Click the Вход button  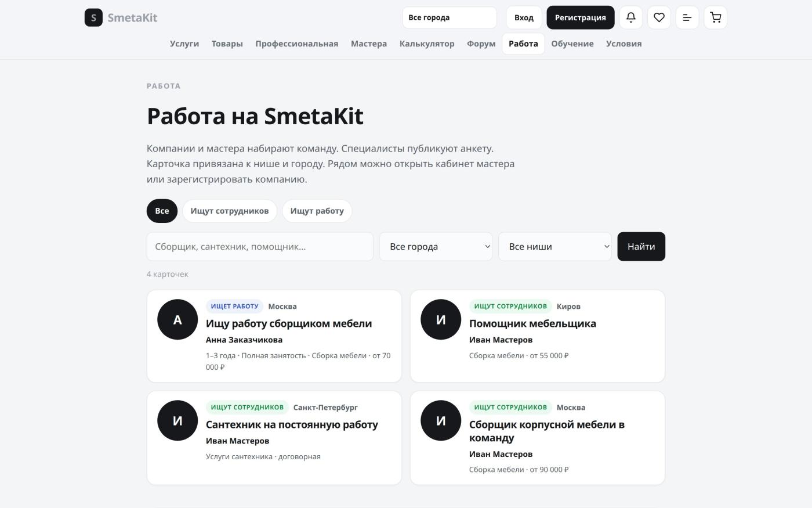point(524,17)
